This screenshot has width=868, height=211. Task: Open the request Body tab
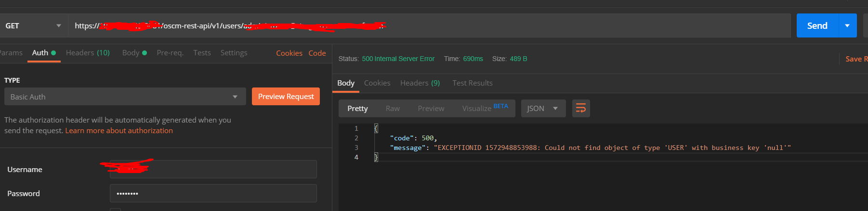(134, 53)
